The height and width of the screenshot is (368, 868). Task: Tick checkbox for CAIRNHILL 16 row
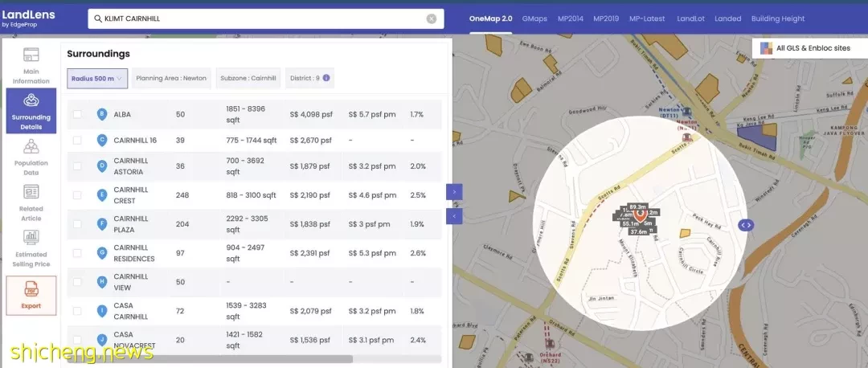[77, 141]
